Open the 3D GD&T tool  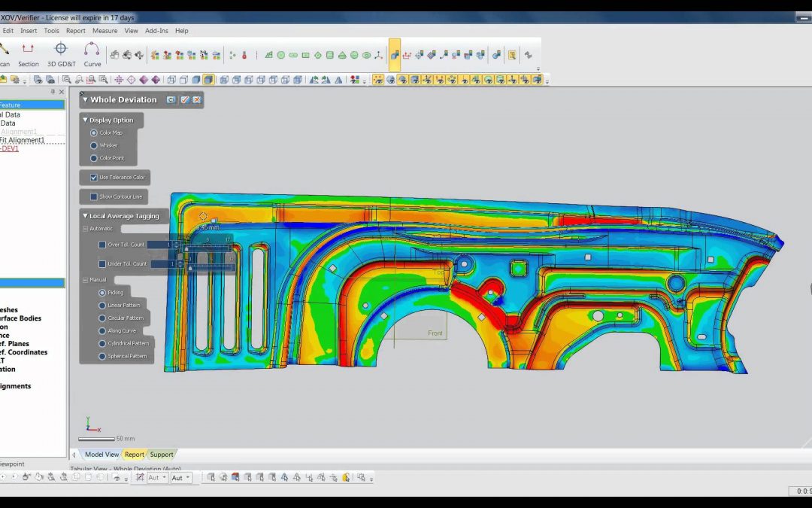click(61, 54)
